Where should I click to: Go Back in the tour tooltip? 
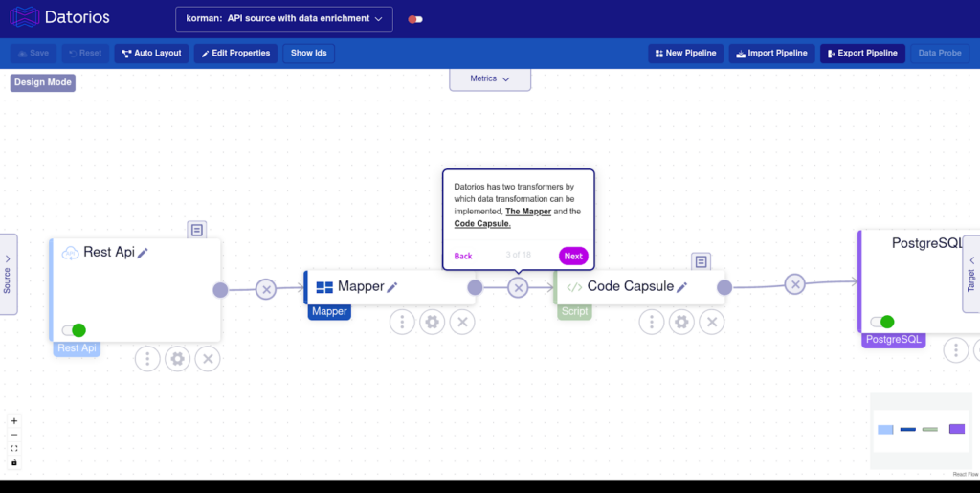coord(463,257)
